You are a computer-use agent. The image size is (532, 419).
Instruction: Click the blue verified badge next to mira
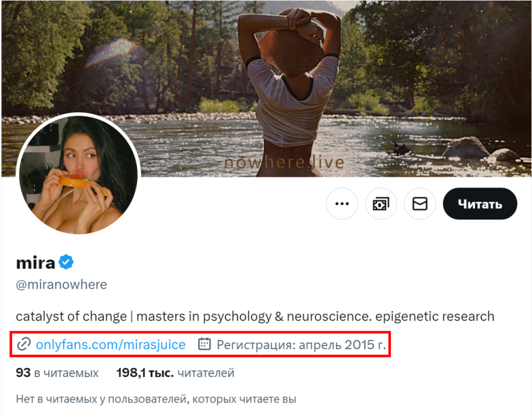coord(66,261)
